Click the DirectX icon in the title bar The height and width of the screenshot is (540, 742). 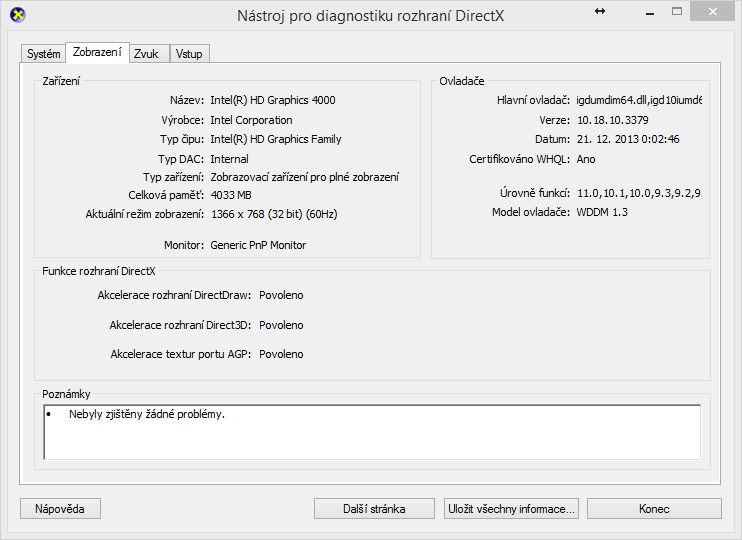tap(17, 15)
